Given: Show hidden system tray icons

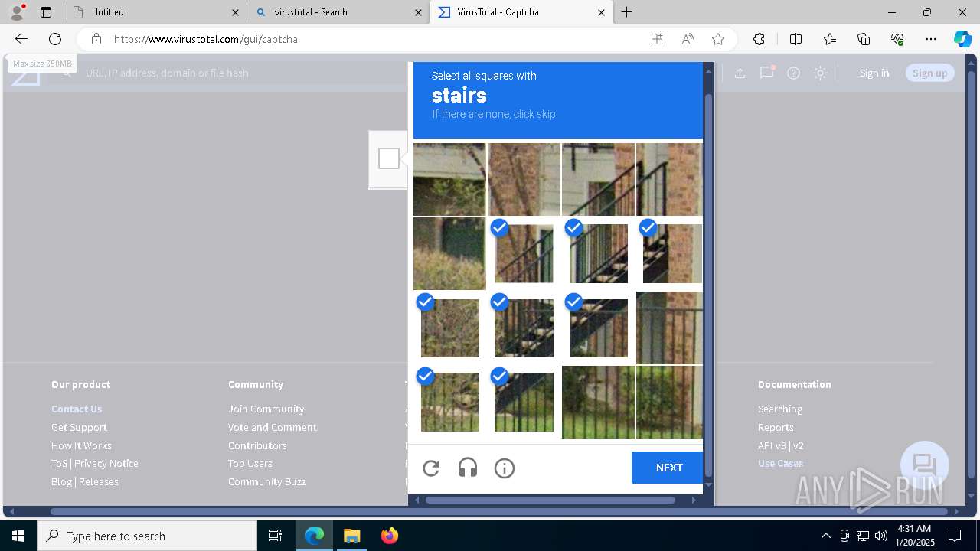Looking at the screenshot, I should tap(825, 536).
